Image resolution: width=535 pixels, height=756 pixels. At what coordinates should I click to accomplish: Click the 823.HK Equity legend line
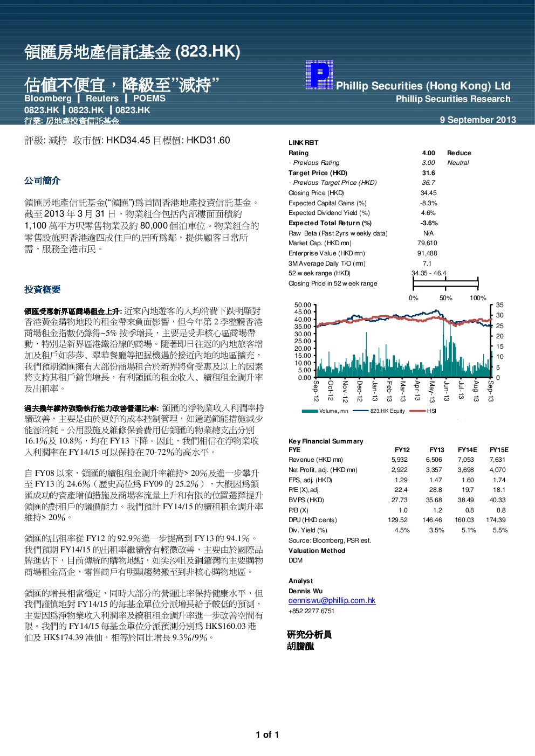pos(361,411)
